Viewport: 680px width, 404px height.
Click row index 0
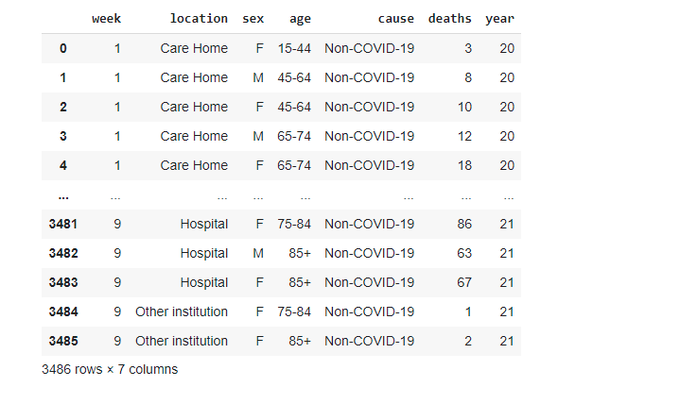[63, 48]
